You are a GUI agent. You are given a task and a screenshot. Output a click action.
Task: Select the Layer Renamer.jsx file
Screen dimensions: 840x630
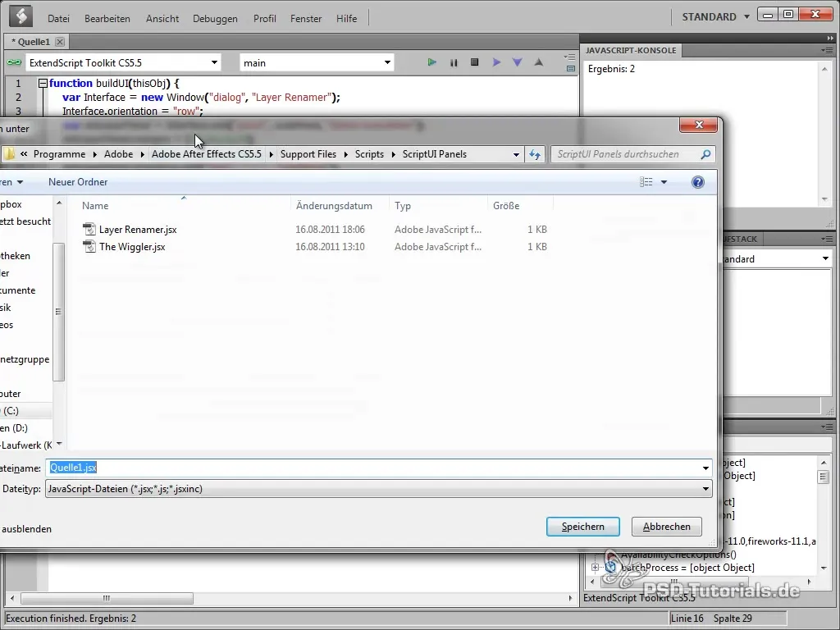tap(138, 230)
